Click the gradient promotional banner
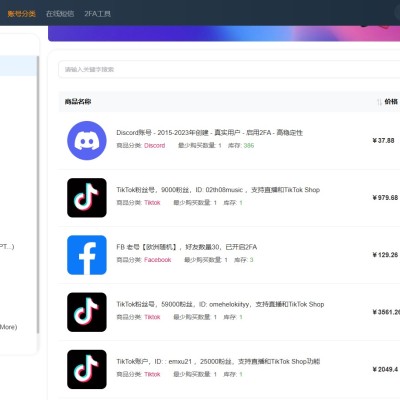The width and height of the screenshot is (400, 400). click(x=224, y=34)
